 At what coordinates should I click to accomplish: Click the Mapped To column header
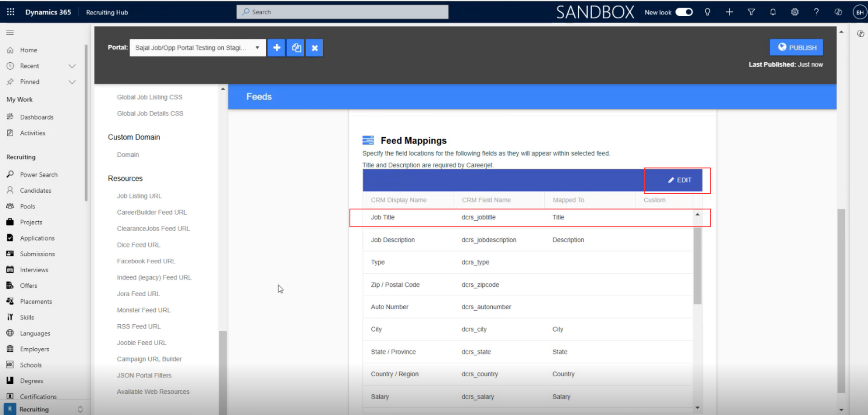[568, 200]
